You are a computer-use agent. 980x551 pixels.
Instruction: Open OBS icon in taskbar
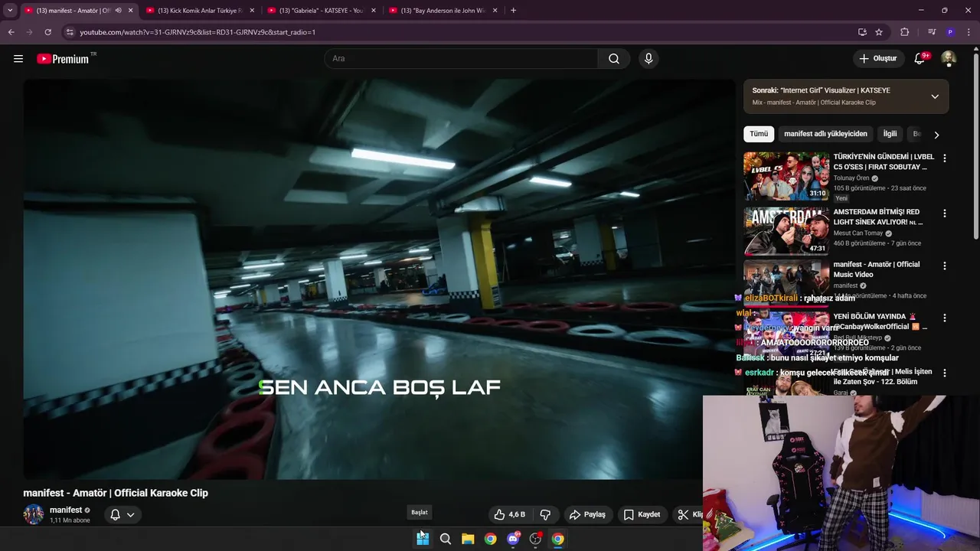535,539
